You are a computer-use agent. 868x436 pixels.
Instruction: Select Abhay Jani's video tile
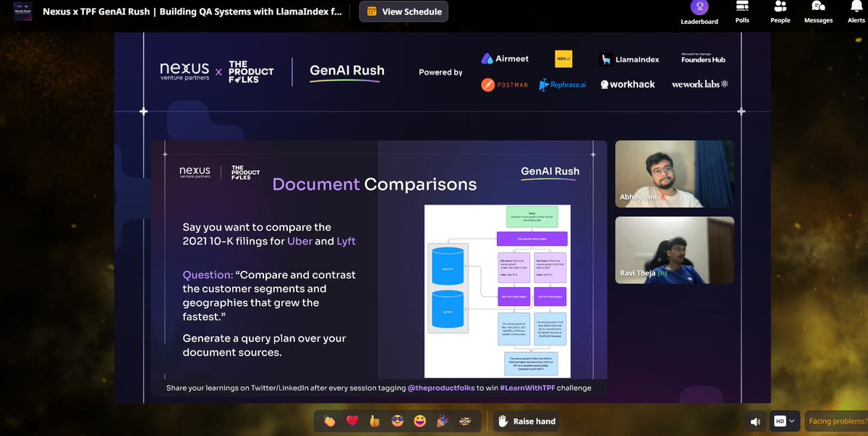tap(674, 174)
